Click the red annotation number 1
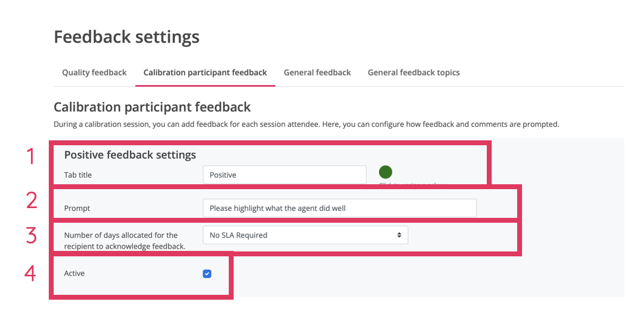The height and width of the screenshot is (336, 644). 31,157
